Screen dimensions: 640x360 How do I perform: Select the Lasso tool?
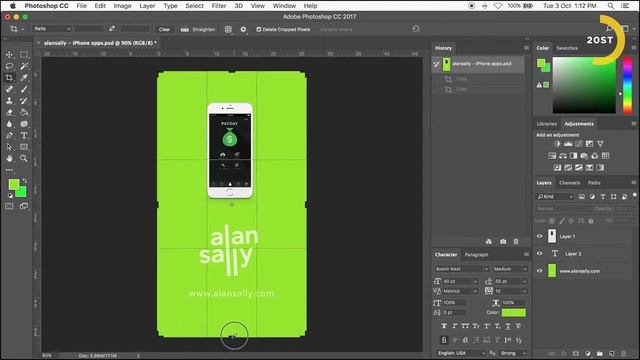[x=9, y=66]
